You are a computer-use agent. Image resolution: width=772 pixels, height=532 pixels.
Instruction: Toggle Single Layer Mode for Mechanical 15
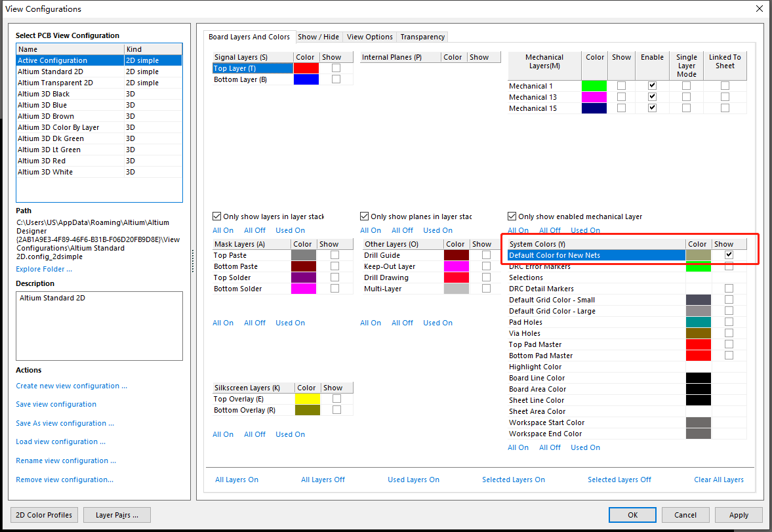tap(686, 108)
